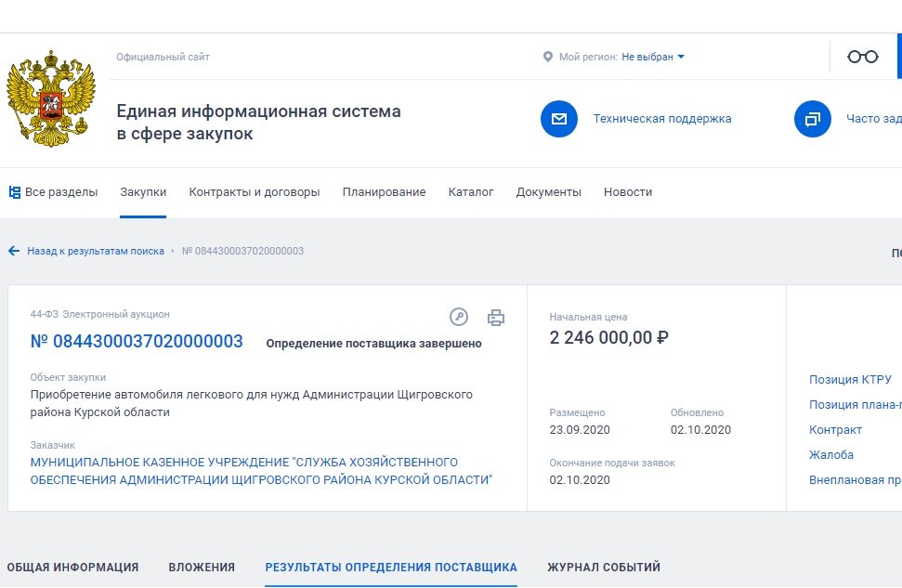902x588 pixels.
Task: Switch to ВЛОЖЕНИЯ tab
Action: pyautogui.click(x=202, y=568)
